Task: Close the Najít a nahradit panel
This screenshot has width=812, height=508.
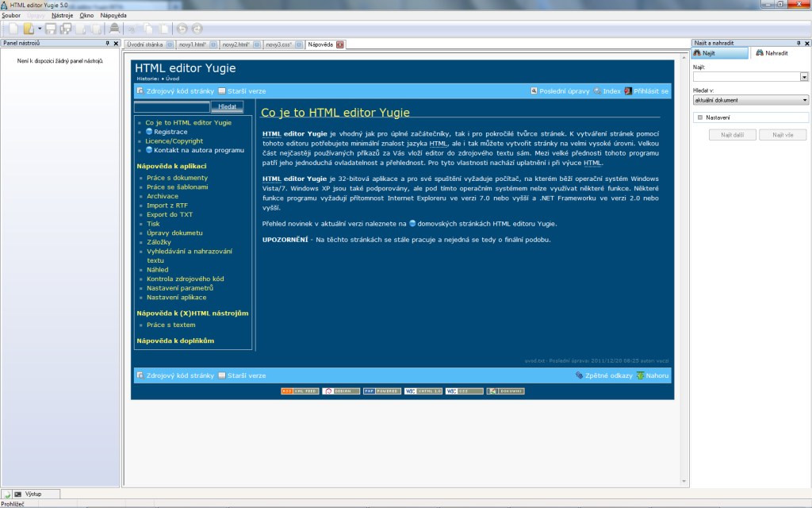Action: pos(806,43)
